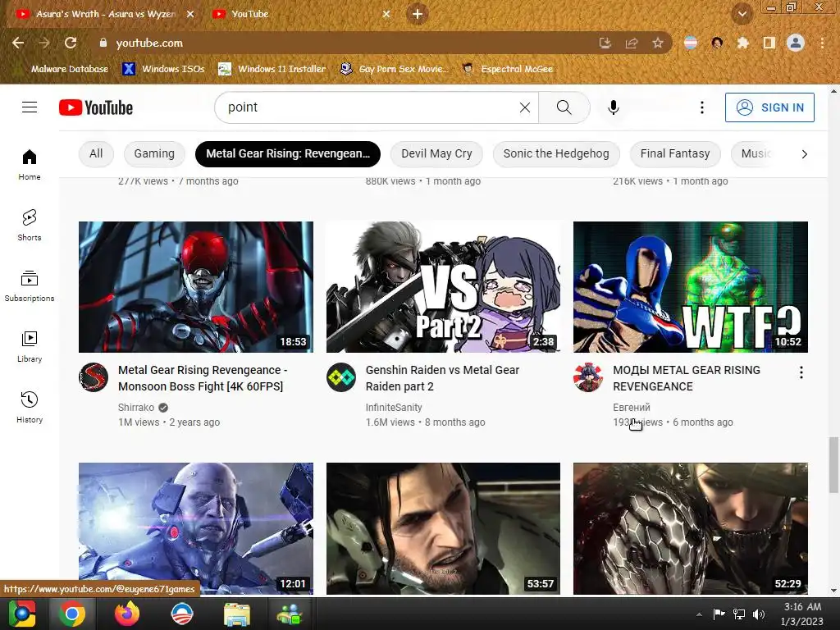This screenshot has width=840, height=630.
Task: Click the magnifier search button
Action: click(x=564, y=107)
